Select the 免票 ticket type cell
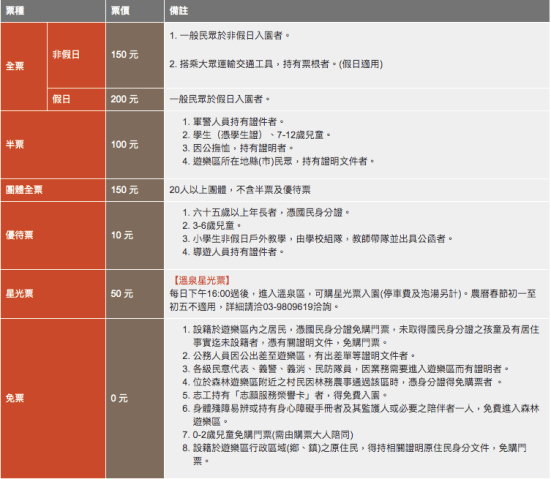The width and height of the screenshot is (551, 479). 53,398
